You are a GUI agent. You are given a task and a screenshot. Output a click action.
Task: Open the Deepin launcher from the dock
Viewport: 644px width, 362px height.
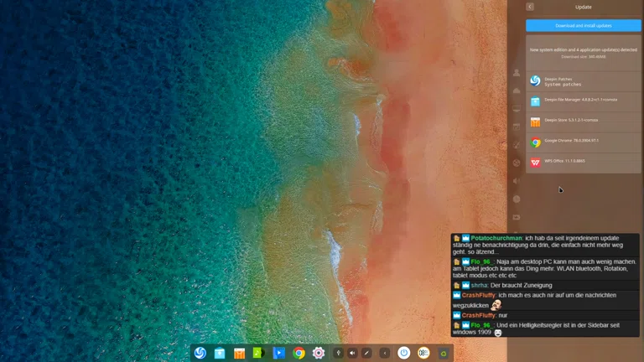200,353
